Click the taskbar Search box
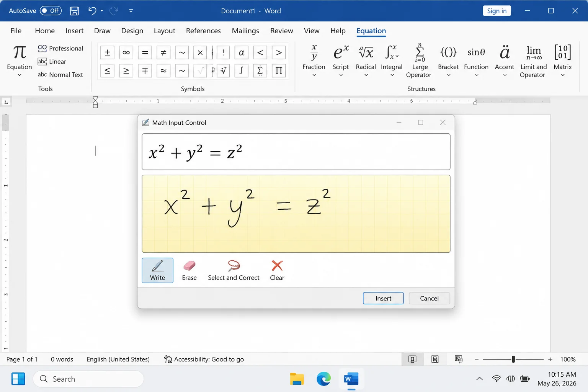This screenshot has width=588, height=392. (x=88, y=379)
